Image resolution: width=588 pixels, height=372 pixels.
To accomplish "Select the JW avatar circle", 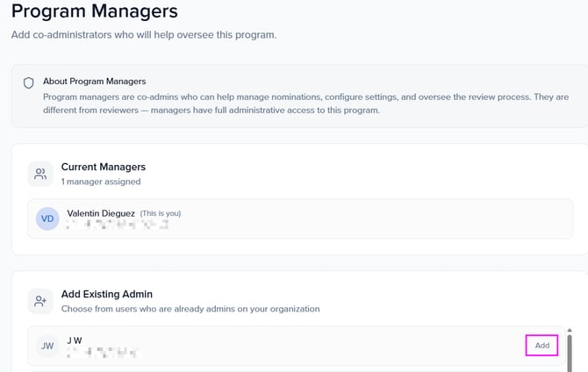I will (47, 346).
